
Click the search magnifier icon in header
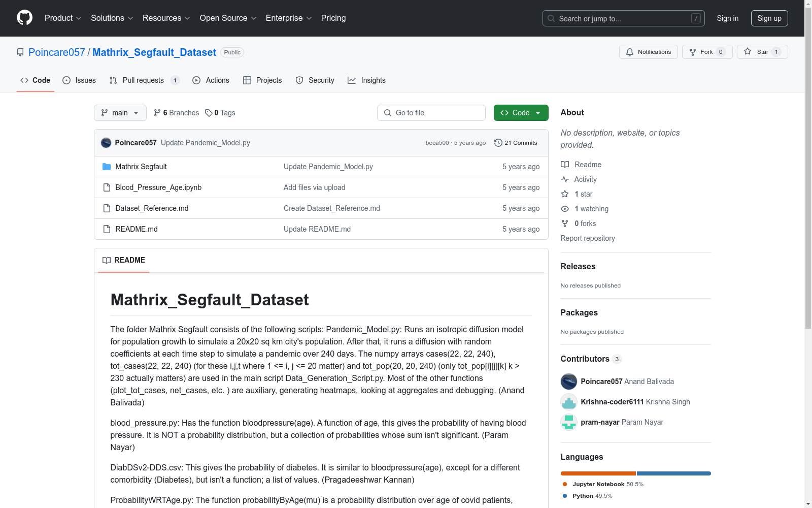(x=551, y=18)
